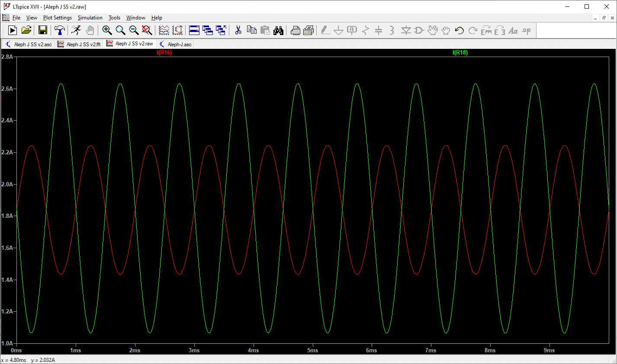Click the Label Net icon

coord(352,30)
